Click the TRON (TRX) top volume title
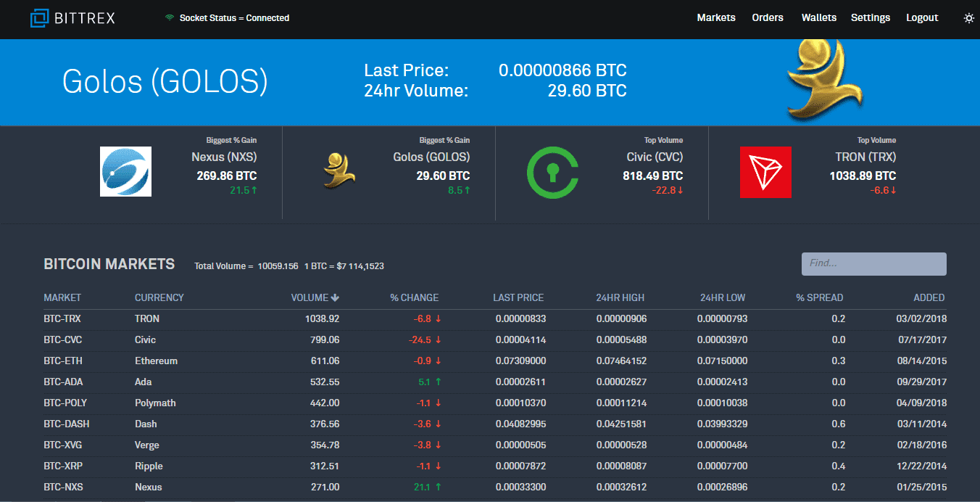Screen dimensions: 980x502 (865, 157)
